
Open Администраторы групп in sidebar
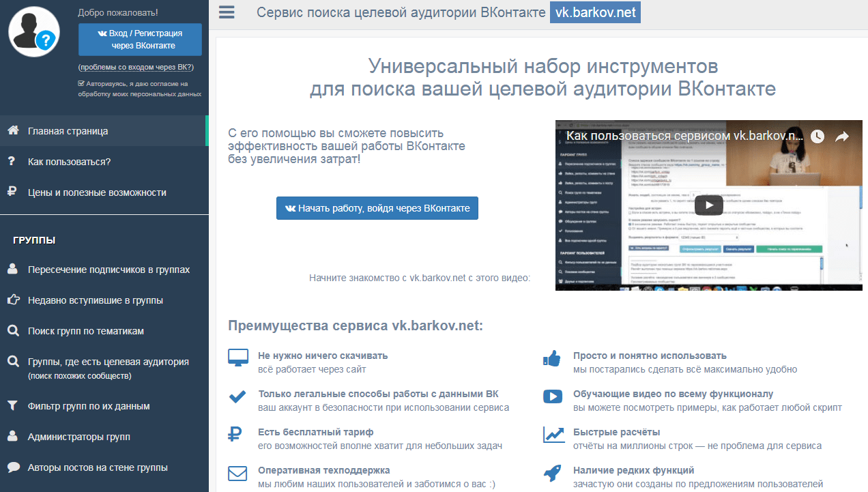coord(78,437)
